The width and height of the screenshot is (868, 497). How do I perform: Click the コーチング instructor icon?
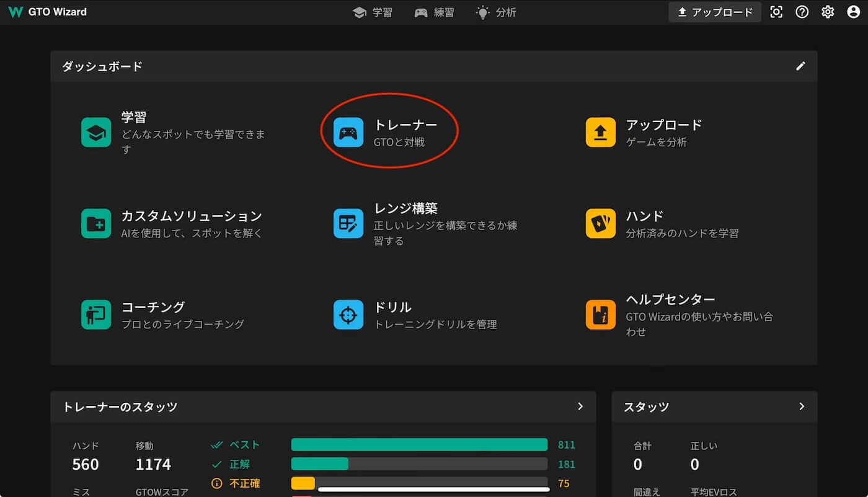click(96, 315)
